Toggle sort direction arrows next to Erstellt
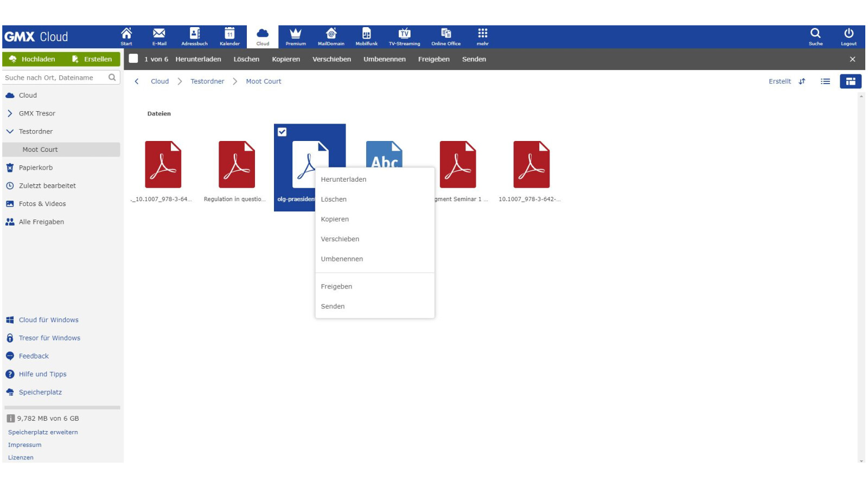The image size is (868, 488). pyautogui.click(x=802, y=81)
